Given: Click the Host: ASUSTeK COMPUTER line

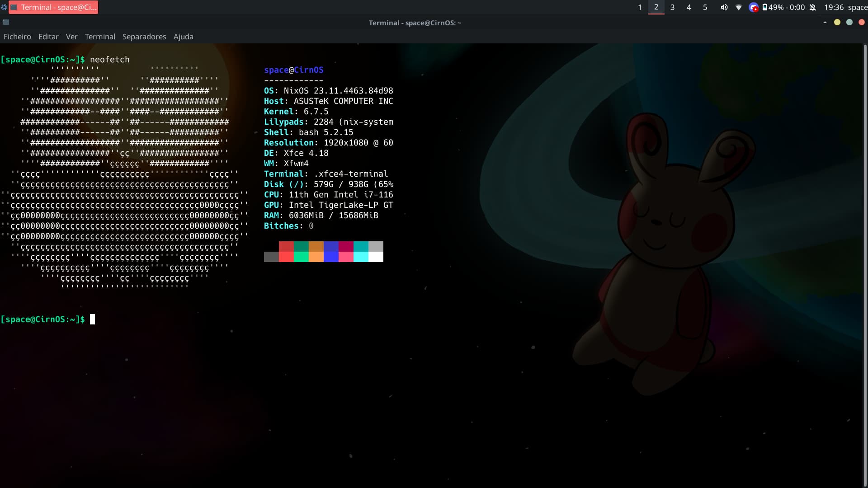Looking at the screenshot, I should pyautogui.click(x=329, y=101).
